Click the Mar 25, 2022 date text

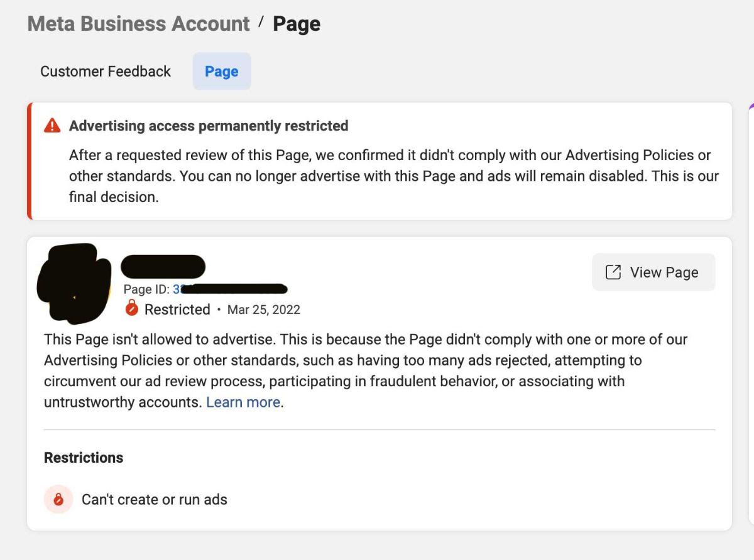coord(264,310)
